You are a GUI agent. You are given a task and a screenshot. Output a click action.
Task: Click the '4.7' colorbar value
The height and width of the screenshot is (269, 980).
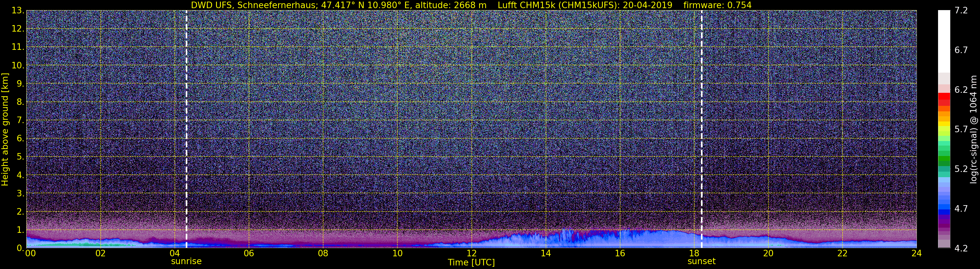point(961,209)
